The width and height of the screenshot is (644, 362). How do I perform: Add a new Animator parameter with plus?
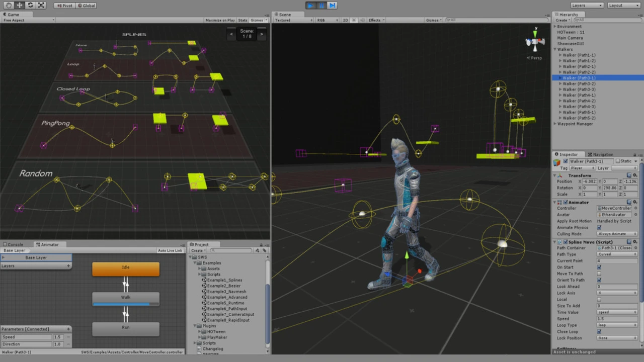click(x=68, y=329)
